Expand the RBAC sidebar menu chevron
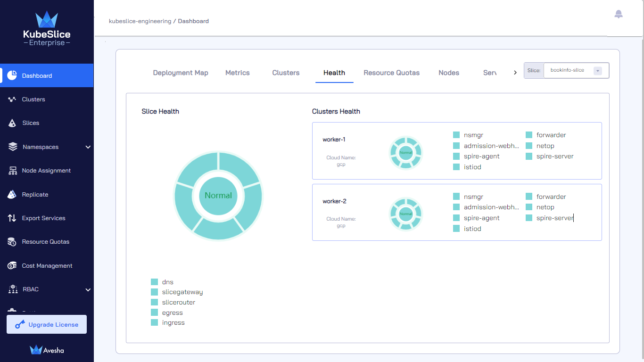 pyautogui.click(x=88, y=290)
